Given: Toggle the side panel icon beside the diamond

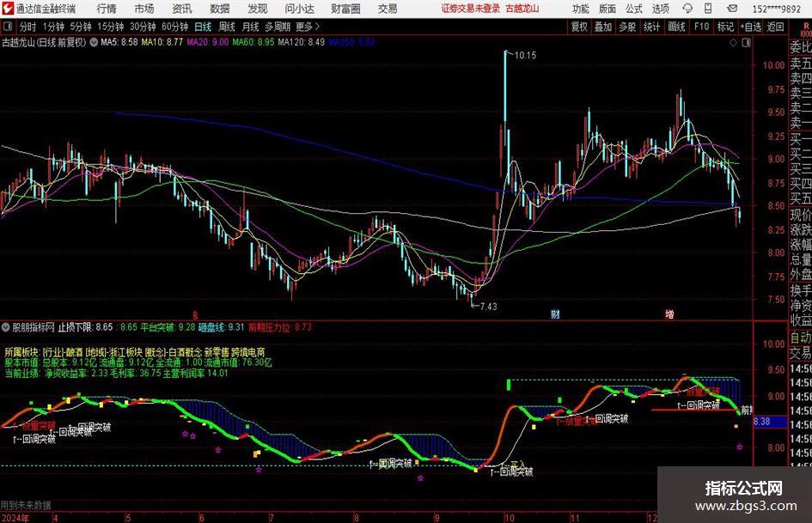Looking at the screenshot, I should 746,43.
